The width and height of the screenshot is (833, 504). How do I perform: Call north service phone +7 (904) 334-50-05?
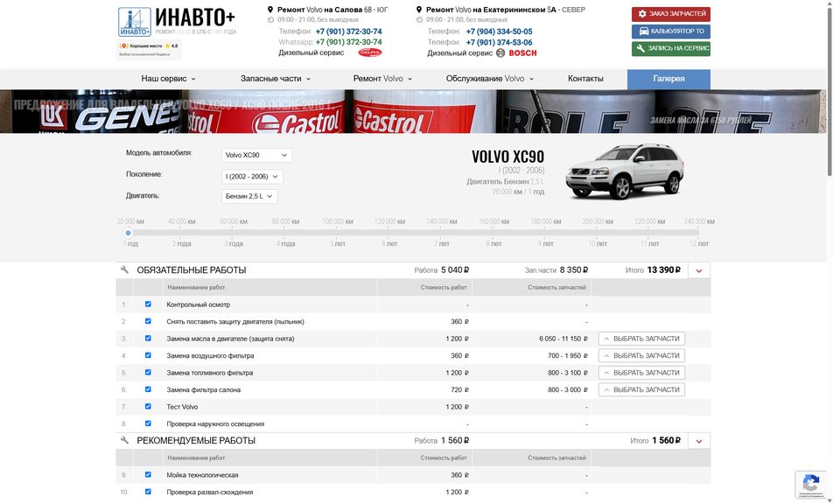tap(499, 31)
